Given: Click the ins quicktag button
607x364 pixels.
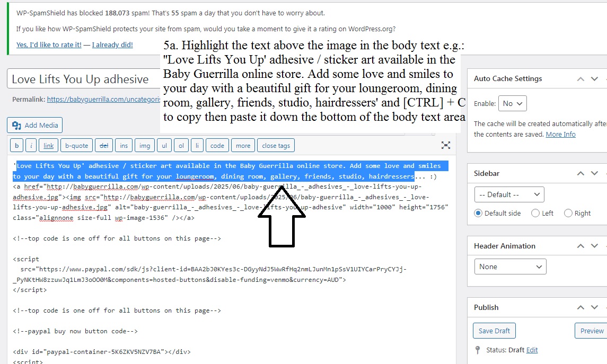Looking at the screenshot, I should click(x=124, y=146).
